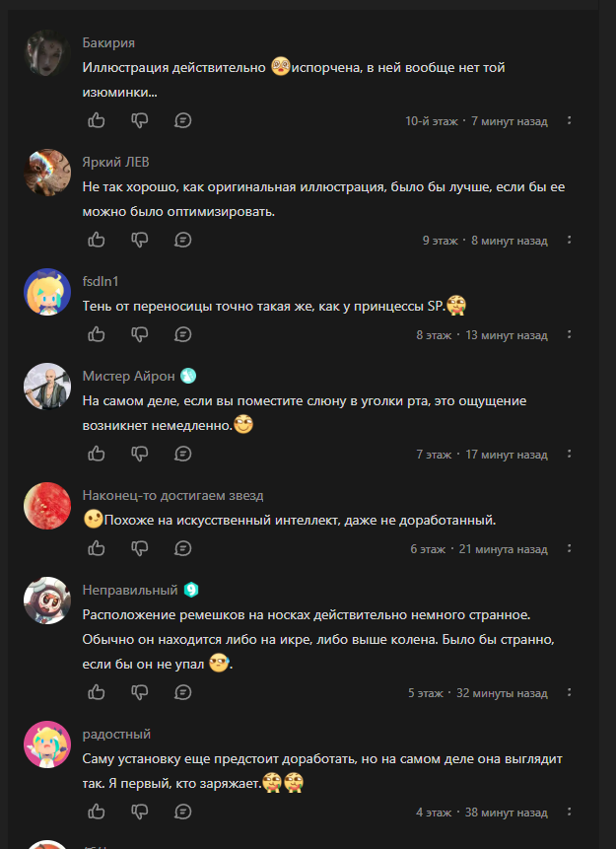Open the username радостный
Screen dimensions: 616x849
[116, 735]
